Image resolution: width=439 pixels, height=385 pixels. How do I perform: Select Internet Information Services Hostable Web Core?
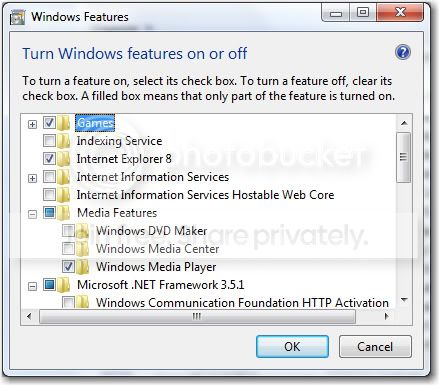[205, 195]
